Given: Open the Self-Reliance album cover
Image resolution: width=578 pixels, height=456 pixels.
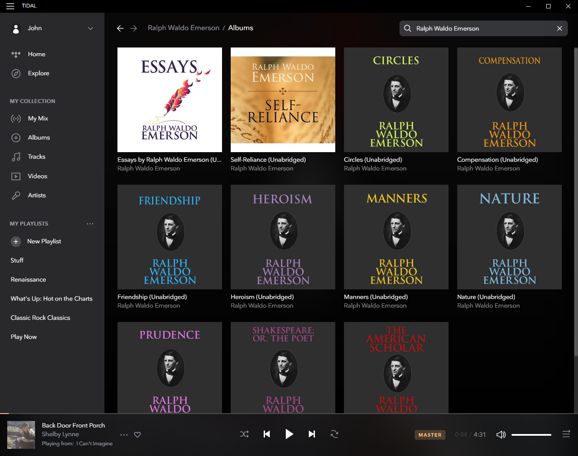Looking at the screenshot, I should point(283,100).
